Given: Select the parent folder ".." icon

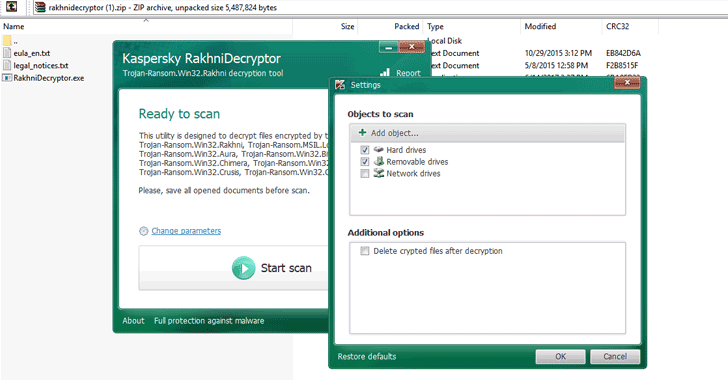Looking at the screenshot, I should point(7,41).
